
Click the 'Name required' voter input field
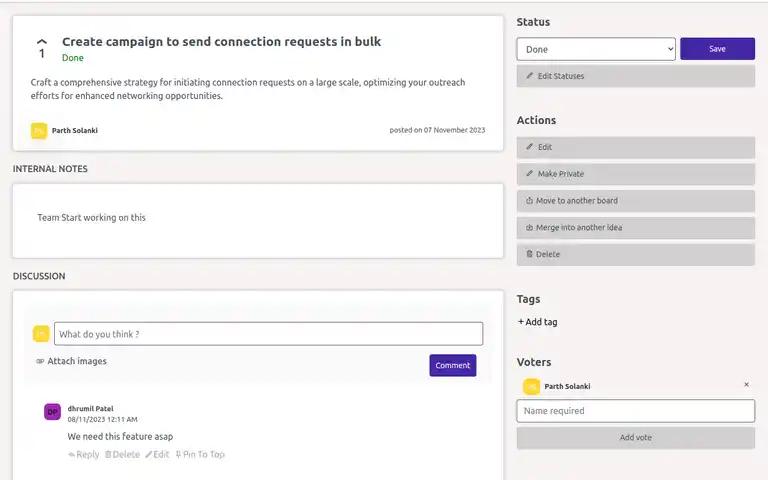tap(635, 411)
